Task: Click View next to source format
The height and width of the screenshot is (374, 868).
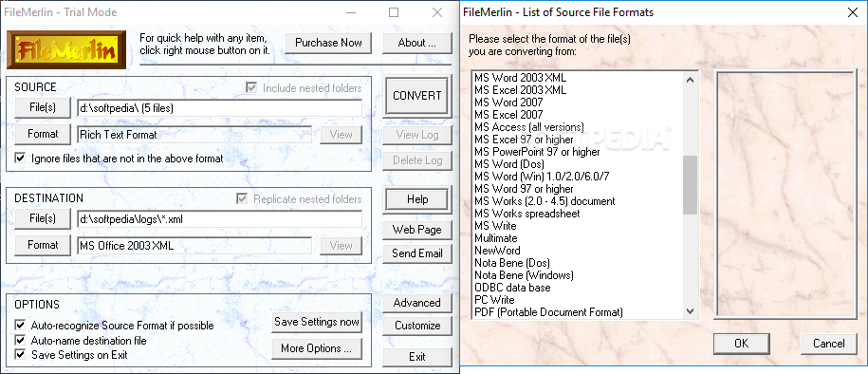Action: (x=341, y=135)
